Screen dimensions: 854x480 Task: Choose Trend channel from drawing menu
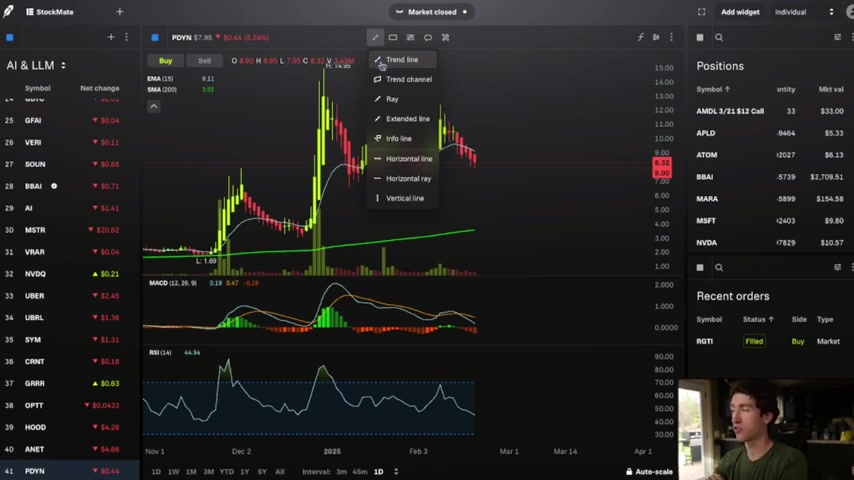403,80
